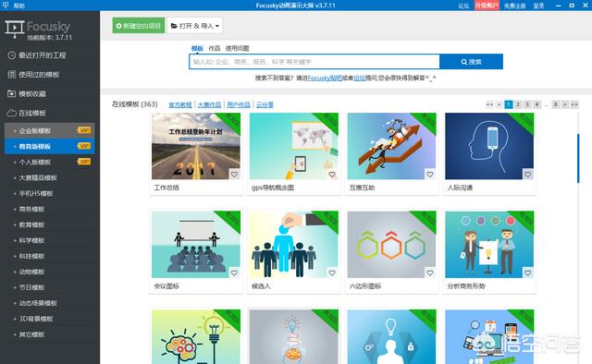Jump to the last page with >> button
This screenshot has height=364, width=592.
click(574, 104)
